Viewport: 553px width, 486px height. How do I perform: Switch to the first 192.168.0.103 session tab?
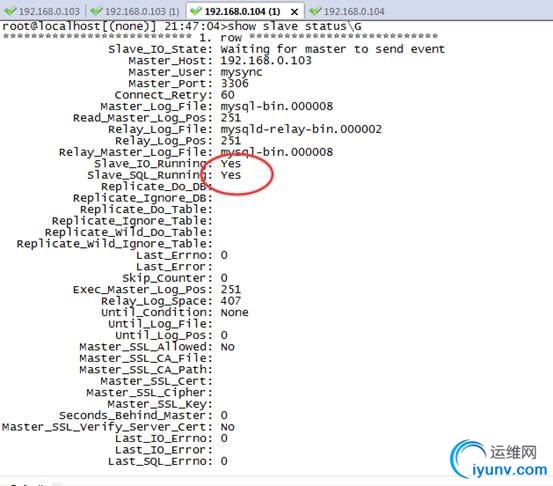(x=42, y=11)
